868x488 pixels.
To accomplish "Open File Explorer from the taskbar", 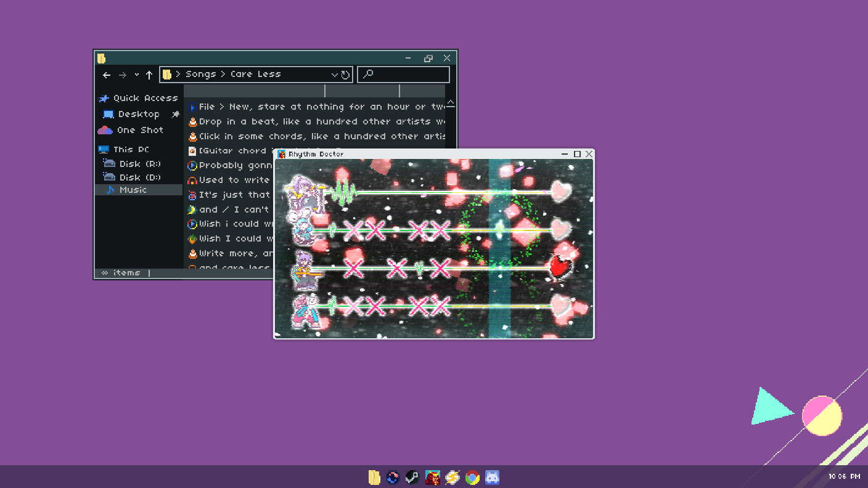I will tap(374, 478).
